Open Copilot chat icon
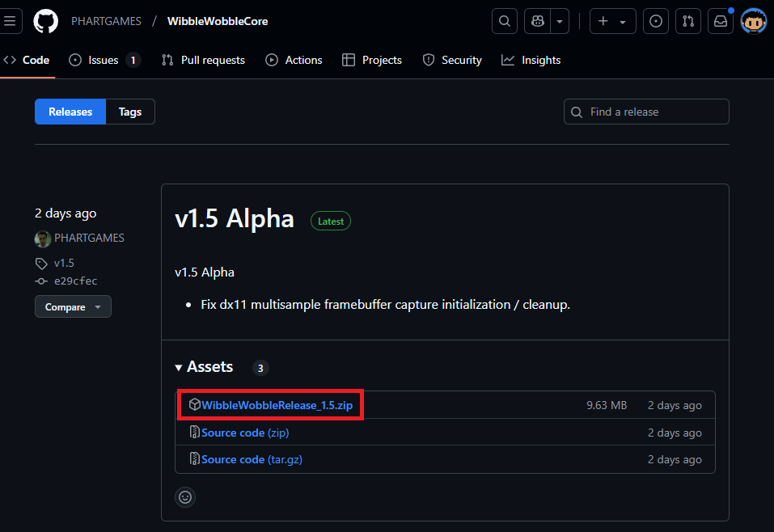Image resolution: width=774 pixels, height=532 pixels. pyautogui.click(x=537, y=21)
